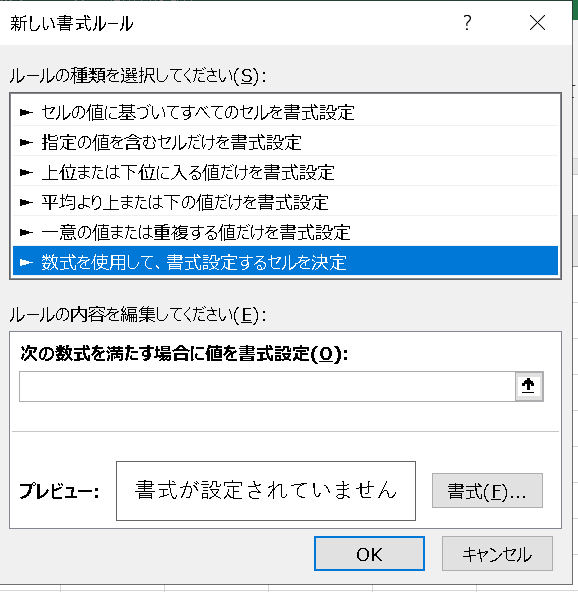Click arrow bullet beside 上位または下位に入る値だけを書式設定

26,172
